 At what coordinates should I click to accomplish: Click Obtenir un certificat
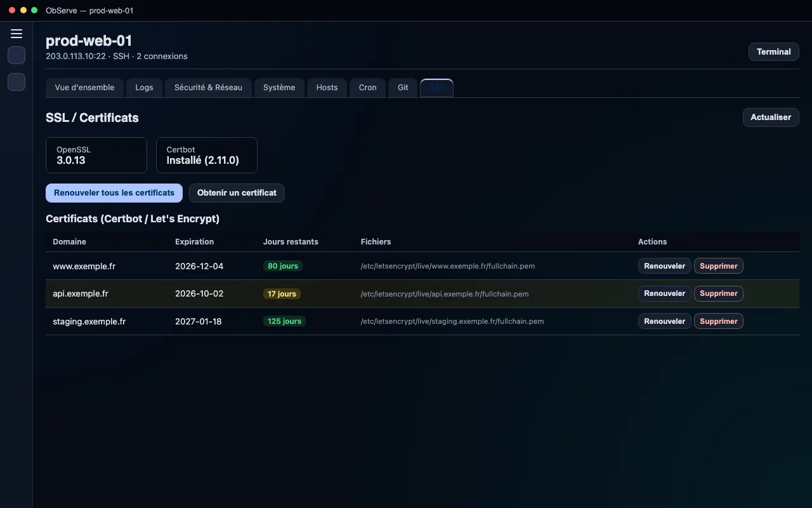pyautogui.click(x=237, y=193)
